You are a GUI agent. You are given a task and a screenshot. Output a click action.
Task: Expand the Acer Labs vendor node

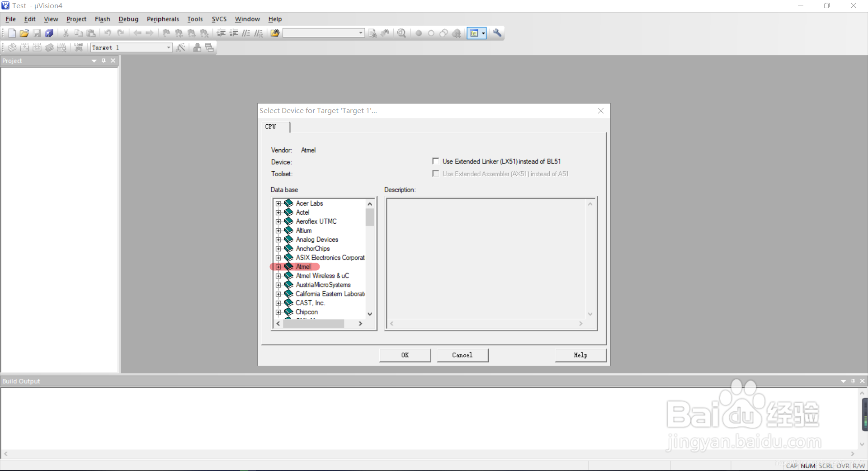(x=278, y=203)
